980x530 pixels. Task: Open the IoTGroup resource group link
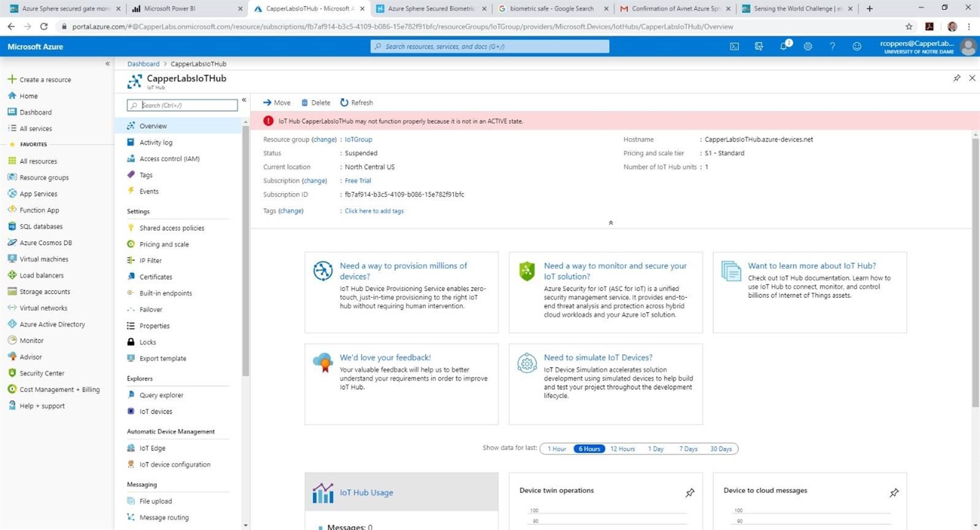[358, 140]
